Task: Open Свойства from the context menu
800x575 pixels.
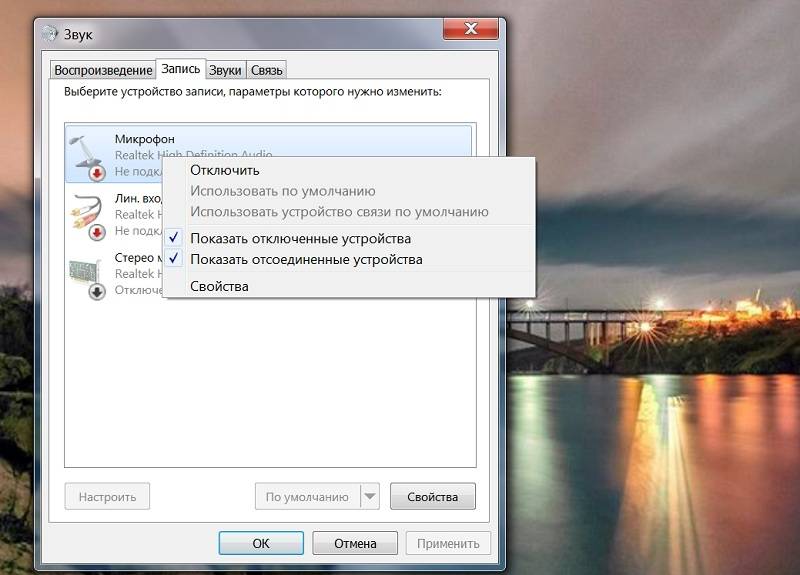Action: [219, 286]
